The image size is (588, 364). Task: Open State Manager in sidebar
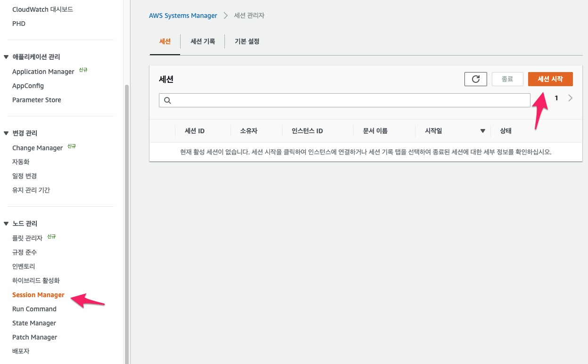click(34, 323)
